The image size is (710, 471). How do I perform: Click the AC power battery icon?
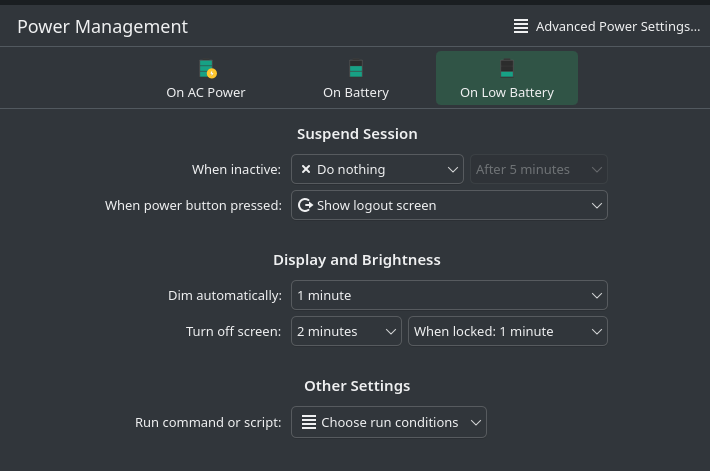tap(207, 69)
